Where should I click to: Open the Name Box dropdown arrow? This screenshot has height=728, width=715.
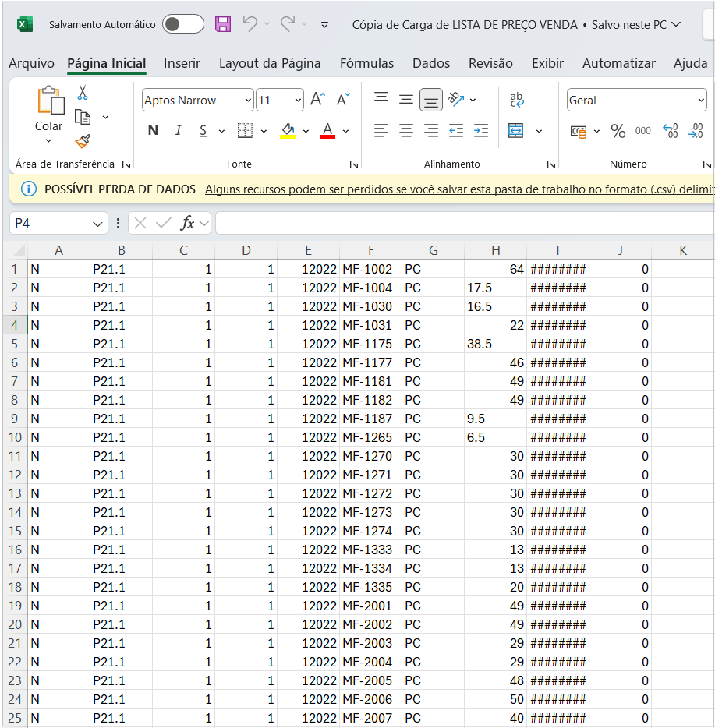coord(98,224)
